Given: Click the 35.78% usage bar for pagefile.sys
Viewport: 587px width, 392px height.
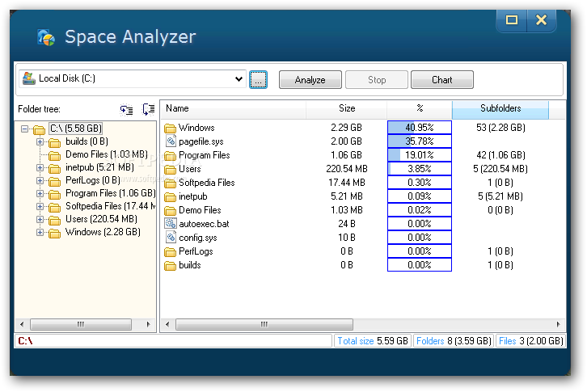Looking at the screenshot, I should pos(420,141).
